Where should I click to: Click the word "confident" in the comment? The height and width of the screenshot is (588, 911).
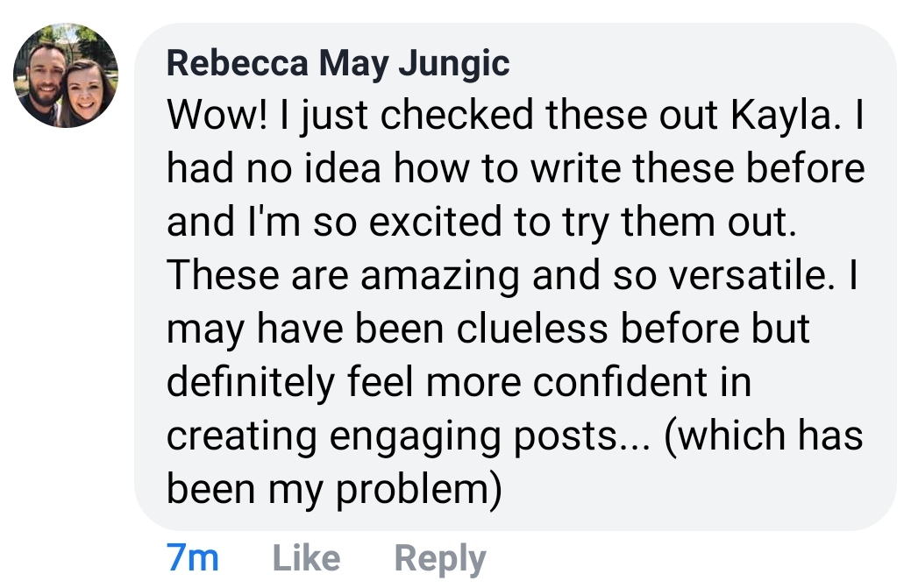pyautogui.click(x=620, y=382)
